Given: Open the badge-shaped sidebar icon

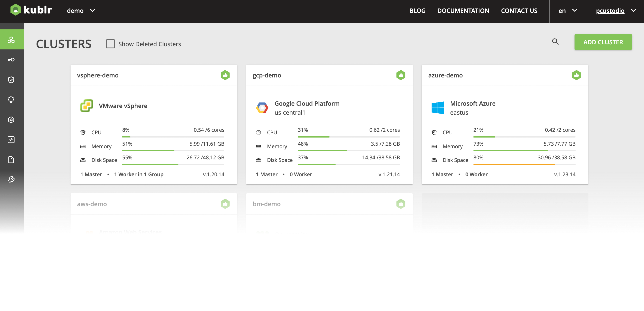Looking at the screenshot, I should pos(11,100).
